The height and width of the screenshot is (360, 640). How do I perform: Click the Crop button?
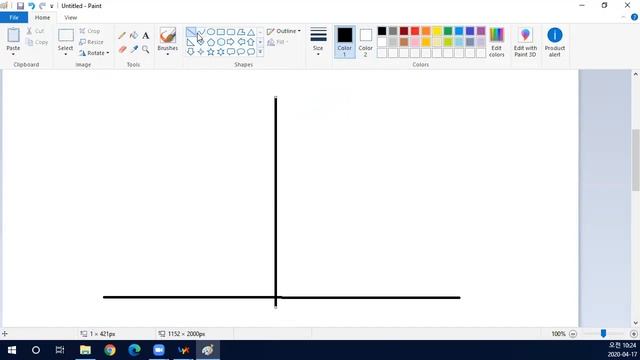[90, 31]
